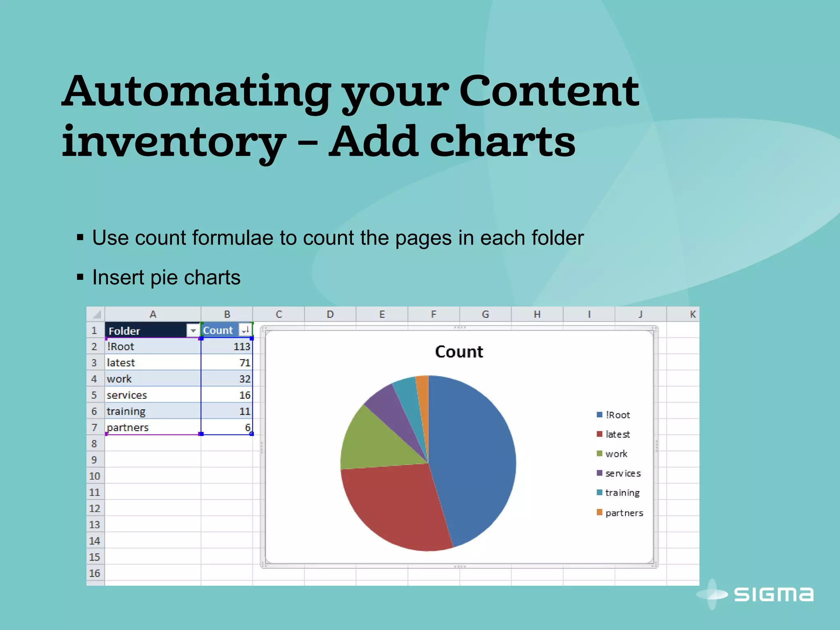The image size is (840, 630).
Task: Select the cell containing count 11
Action: pyautogui.click(x=226, y=411)
